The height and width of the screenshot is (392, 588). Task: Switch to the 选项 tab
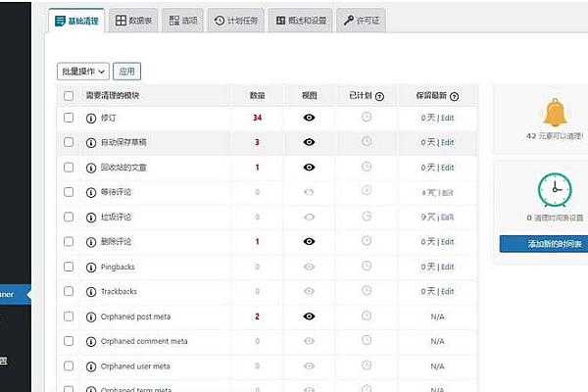click(183, 21)
